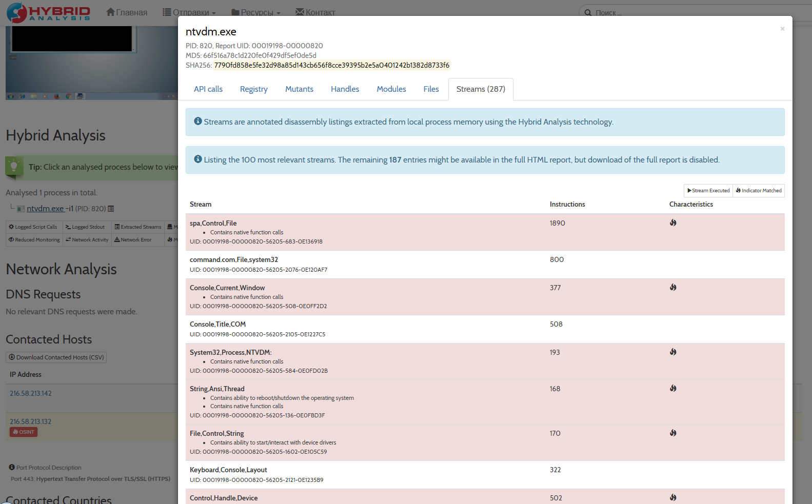Click the Hybrid Analysis logo

48,12
